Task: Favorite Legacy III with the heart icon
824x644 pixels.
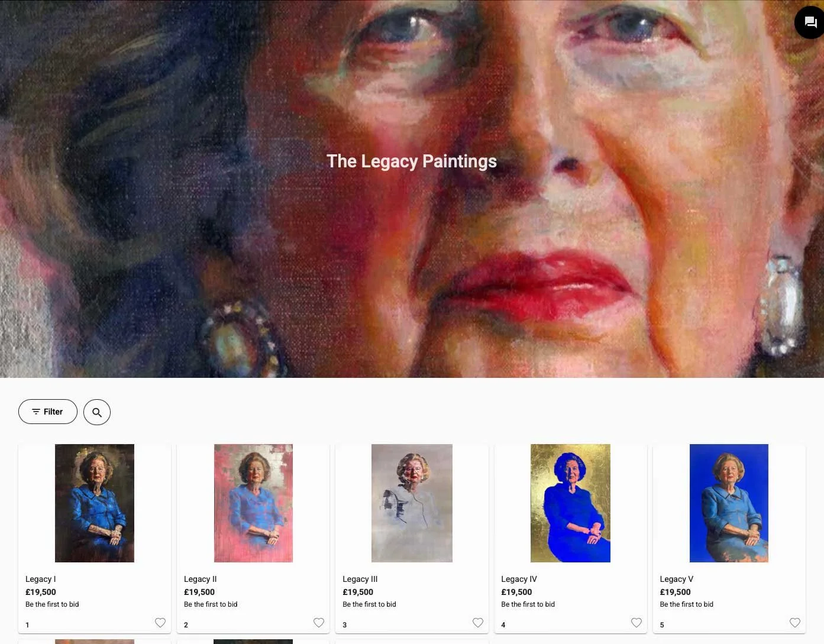Action: pyautogui.click(x=478, y=623)
